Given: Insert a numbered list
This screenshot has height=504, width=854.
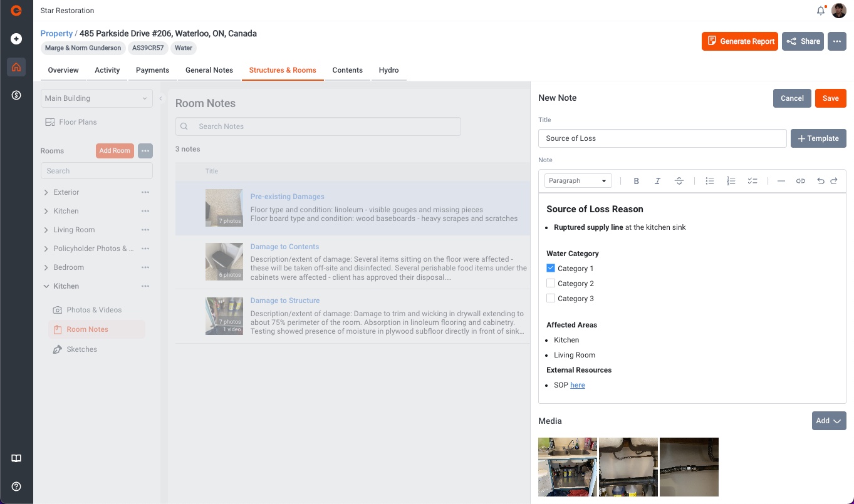Looking at the screenshot, I should coord(731,181).
